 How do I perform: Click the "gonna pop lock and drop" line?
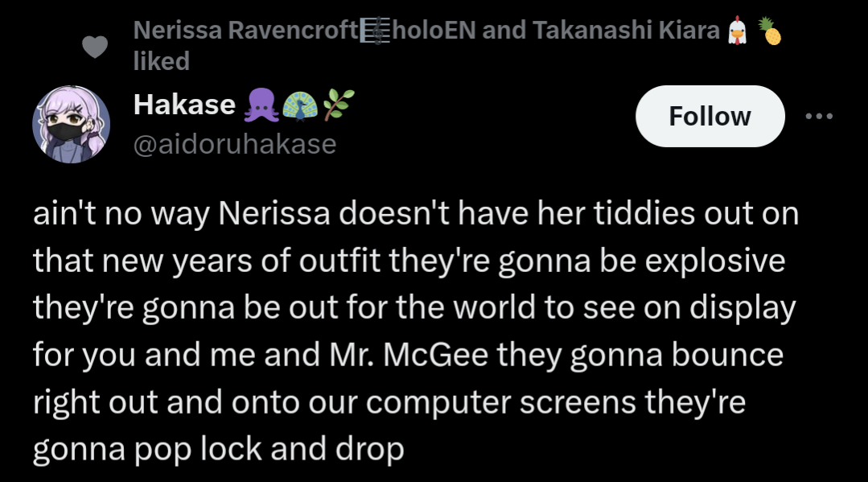click(x=219, y=450)
